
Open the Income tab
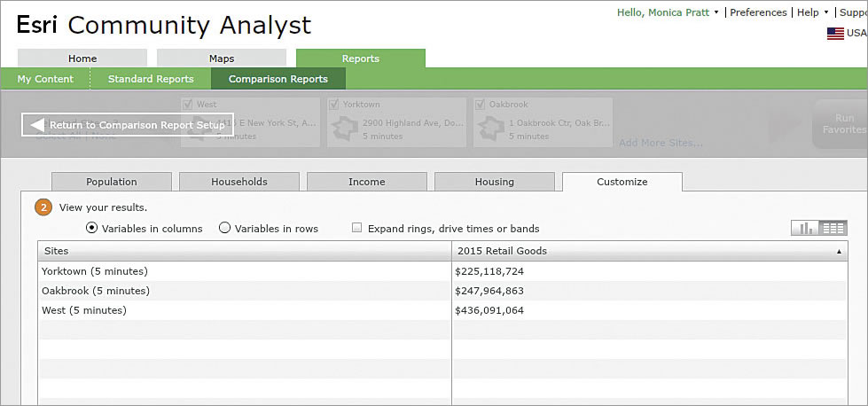366,182
